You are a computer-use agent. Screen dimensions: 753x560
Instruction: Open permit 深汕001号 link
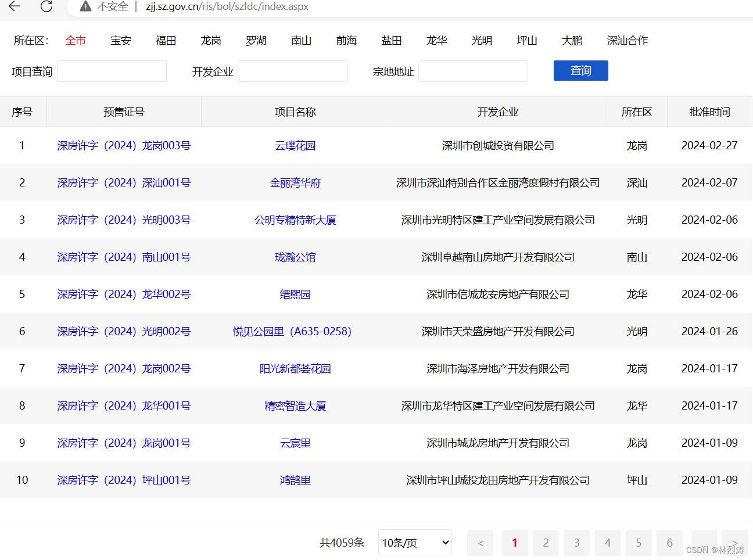pyautogui.click(x=124, y=183)
